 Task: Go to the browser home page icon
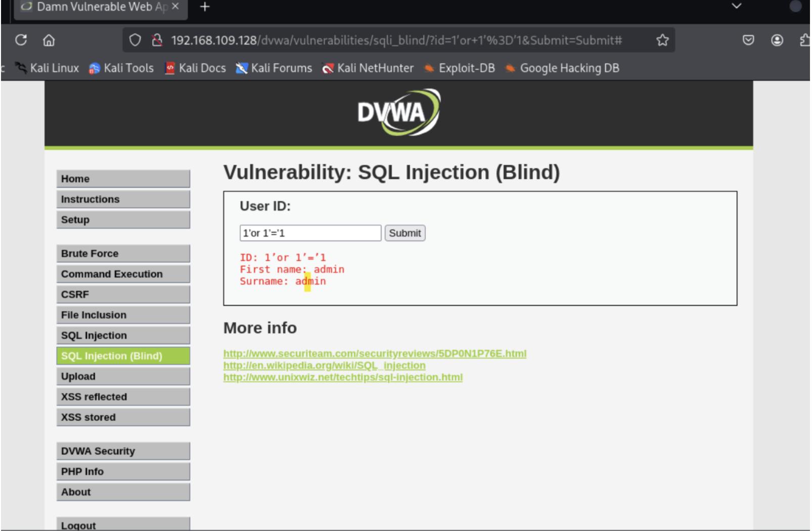(49, 40)
